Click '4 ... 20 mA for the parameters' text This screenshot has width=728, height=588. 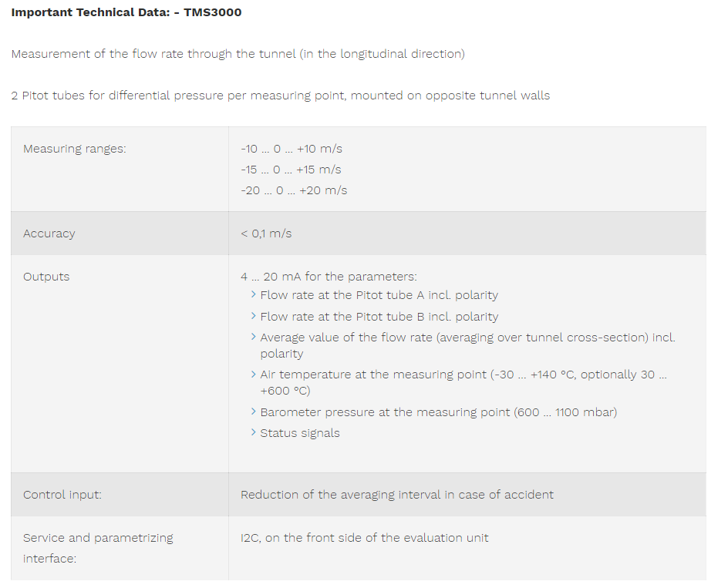point(329,277)
